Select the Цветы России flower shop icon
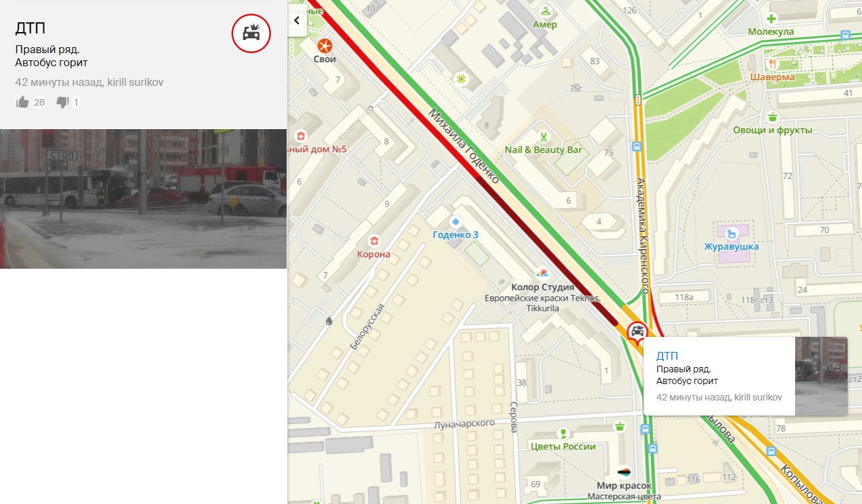This screenshot has width=862, height=504. coord(563,433)
